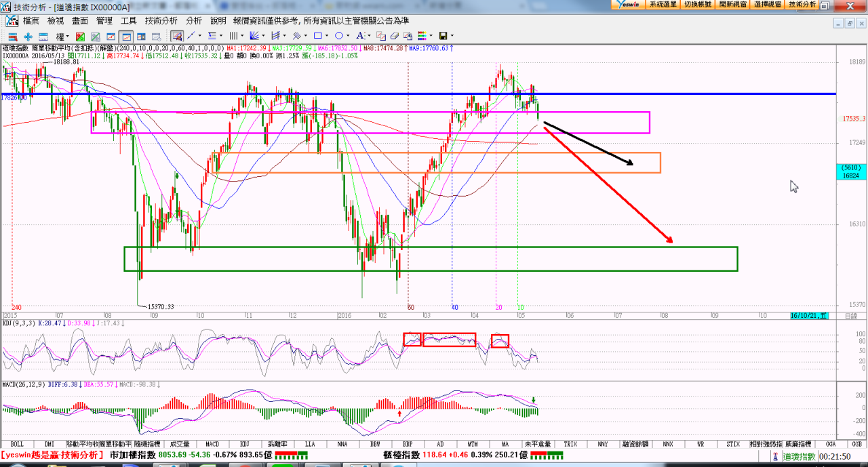
Task: Click the multicolor palette grid icon
Action: (422, 36)
